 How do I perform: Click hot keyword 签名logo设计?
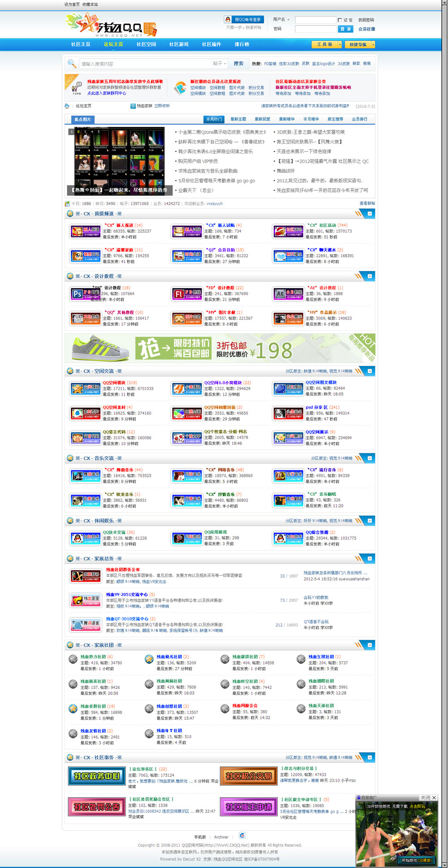(x=323, y=64)
